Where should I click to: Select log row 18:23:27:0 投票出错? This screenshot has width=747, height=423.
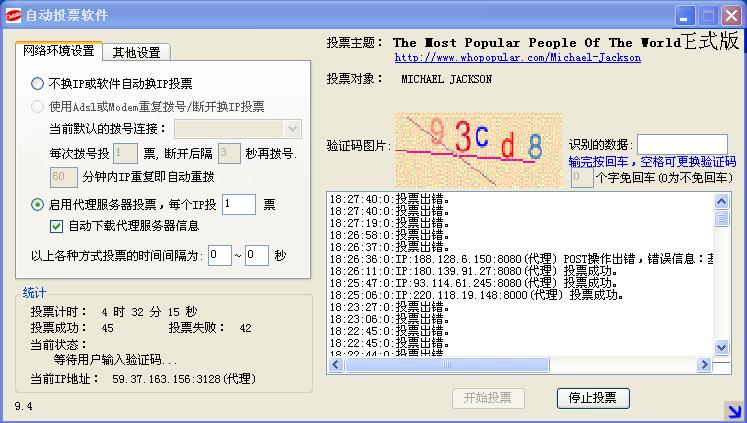(389, 307)
